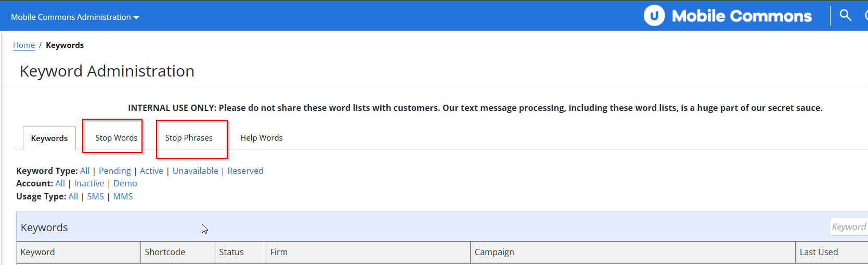Select All under Keyword Type
Image resolution: width=868 pixels, height=265 pixels.
[x=85, y=171]
